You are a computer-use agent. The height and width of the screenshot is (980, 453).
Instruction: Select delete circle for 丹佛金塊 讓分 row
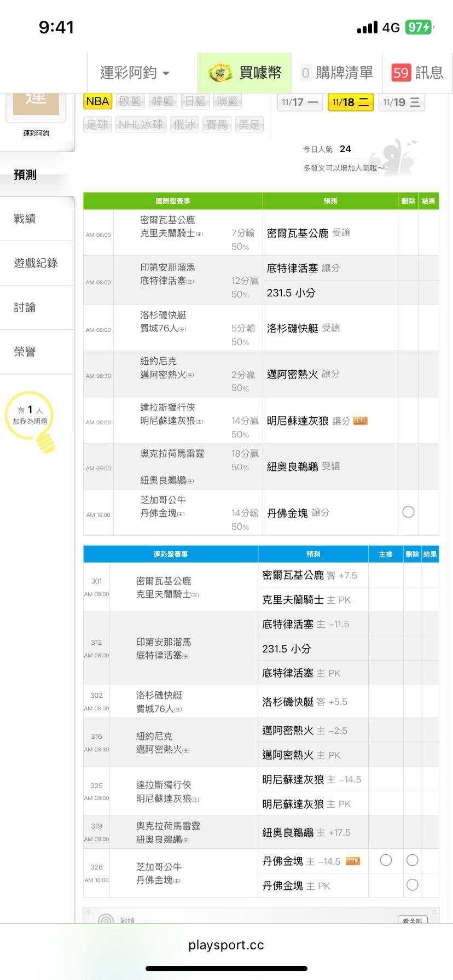click(x=408, y=512)
